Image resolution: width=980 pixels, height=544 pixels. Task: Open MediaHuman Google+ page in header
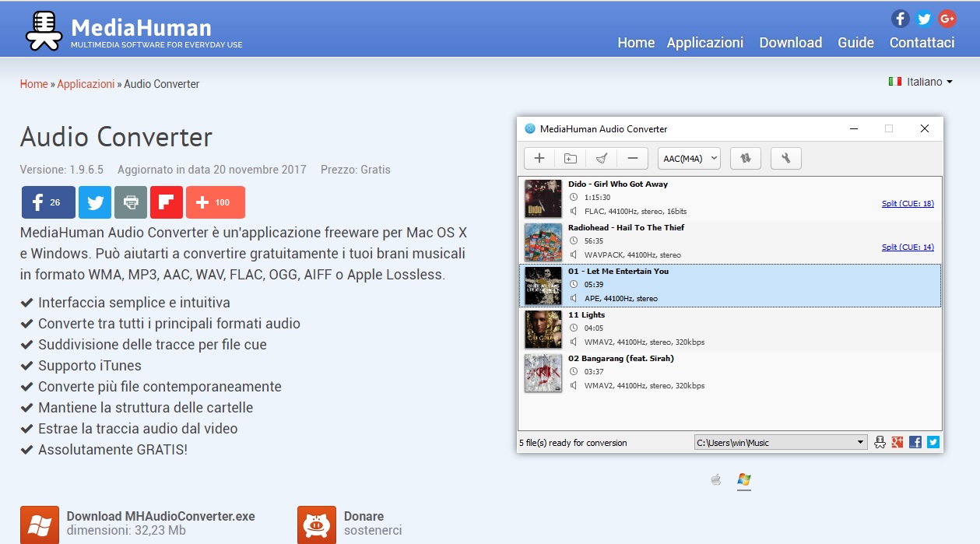coord(947,19)
